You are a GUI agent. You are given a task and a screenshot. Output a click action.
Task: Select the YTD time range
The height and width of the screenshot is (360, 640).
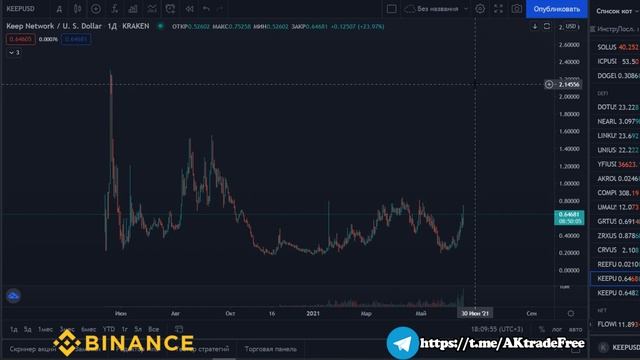[109, 329]
